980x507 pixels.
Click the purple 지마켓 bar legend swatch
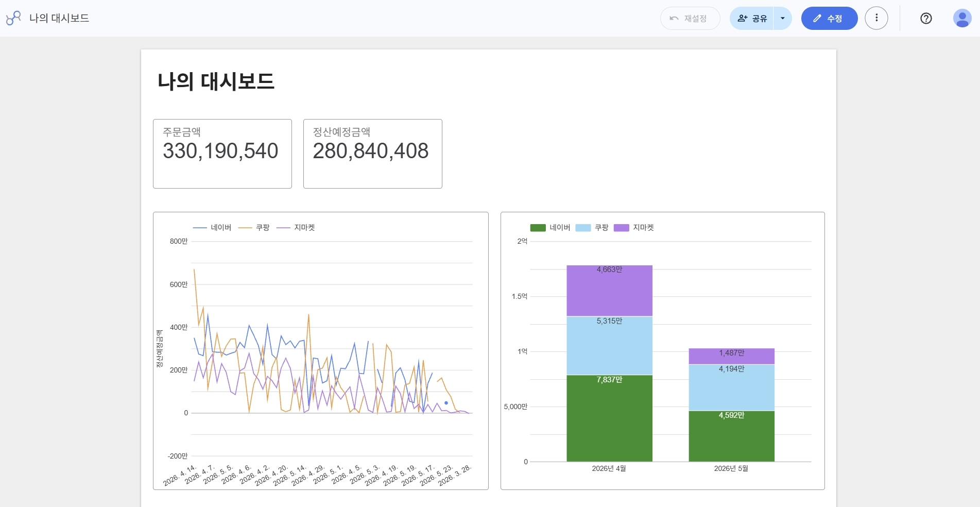(622, 228)
